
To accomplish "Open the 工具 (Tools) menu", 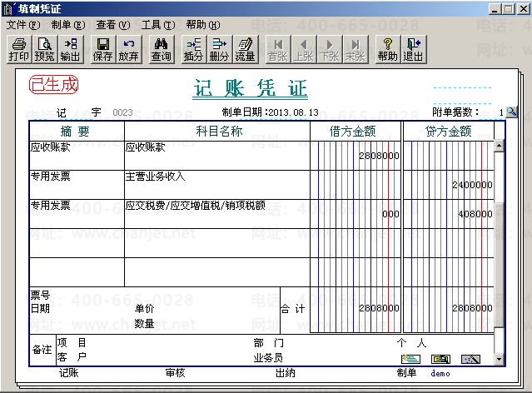I will click(x=157, y=25).
